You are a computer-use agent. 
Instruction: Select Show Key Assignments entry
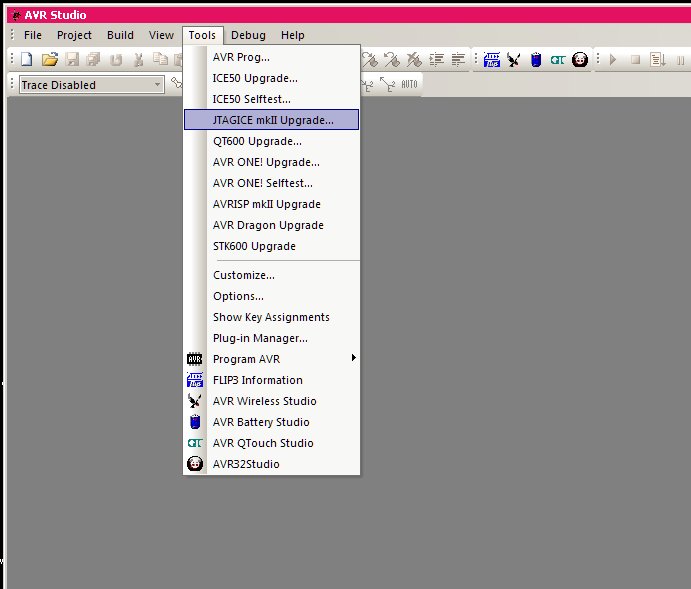point(271,317)
